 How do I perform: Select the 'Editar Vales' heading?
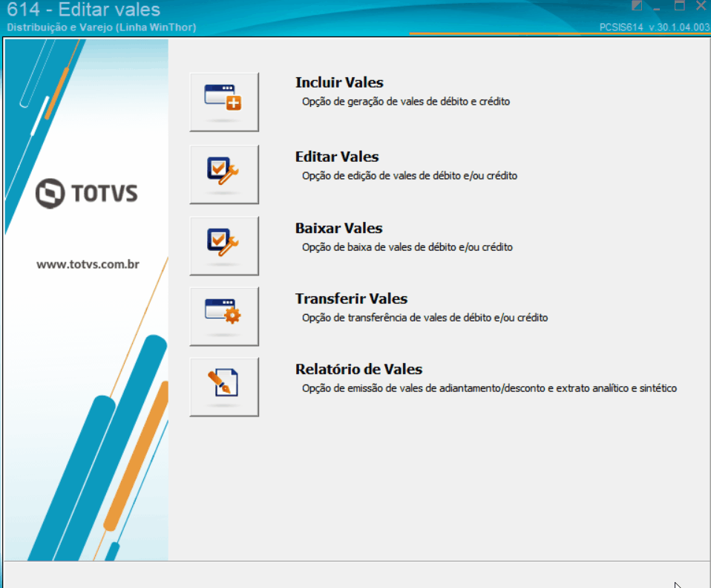coord(337,157)
